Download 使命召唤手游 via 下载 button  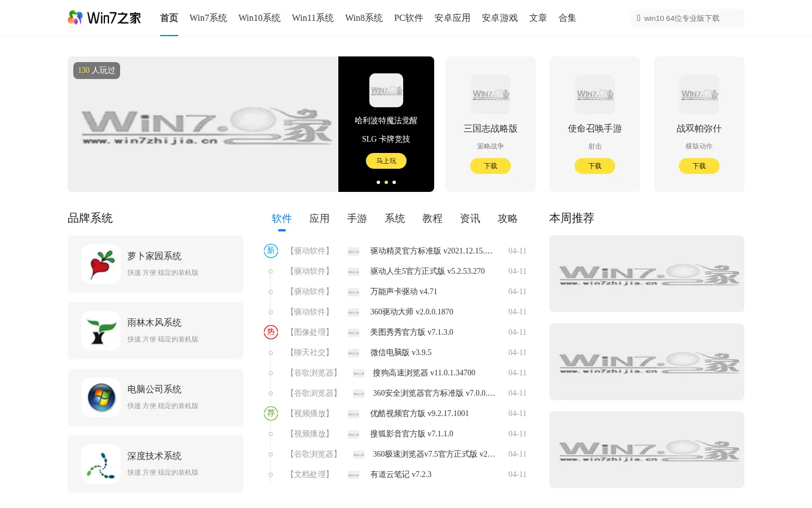[x=595, y=166]
